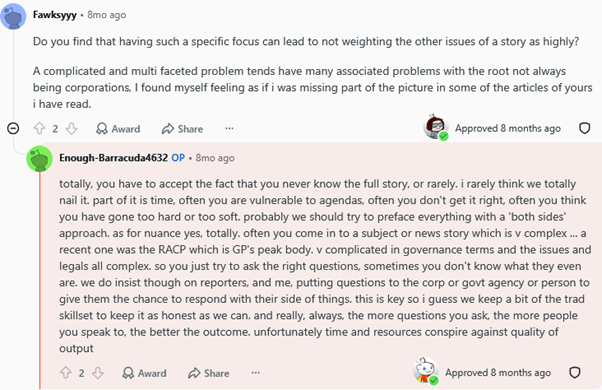Give an Award to the OP reply
The image size is (602, 390).
point(144,373)
